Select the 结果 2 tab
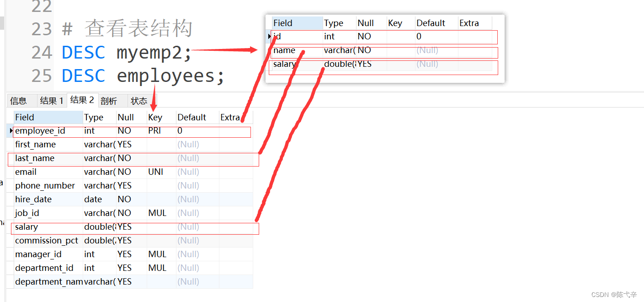Screen dimensions: 644x302 (x=82, y=100)
